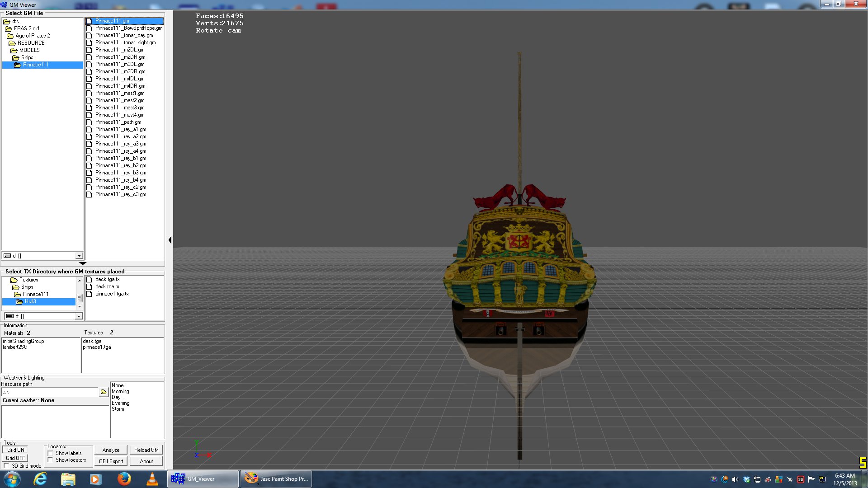This screenshot has height=488, width=868.
Task: Collapse the left panel with arrow
Action: pos(170,240)
